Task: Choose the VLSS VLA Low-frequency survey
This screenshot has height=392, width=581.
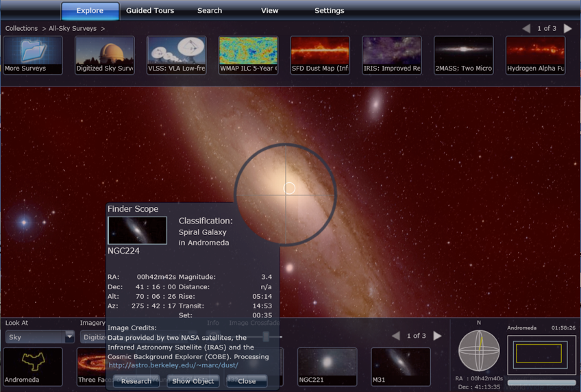Action: pyautogui.click(x=176, y=55)
